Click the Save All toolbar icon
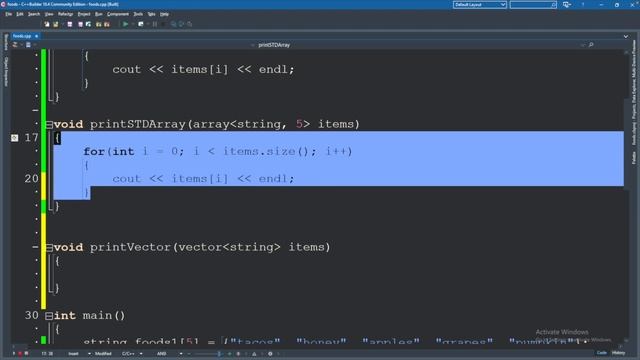Screen dimensions: 640x360 click(80, 24)
